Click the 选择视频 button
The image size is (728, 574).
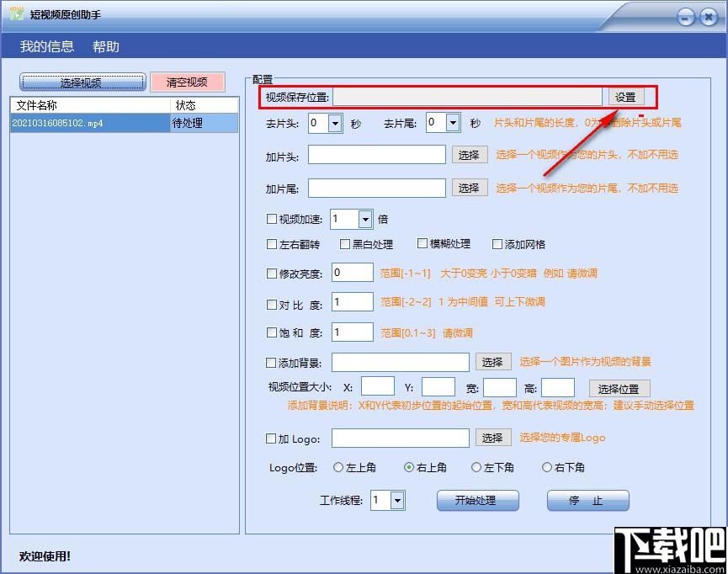82,82
